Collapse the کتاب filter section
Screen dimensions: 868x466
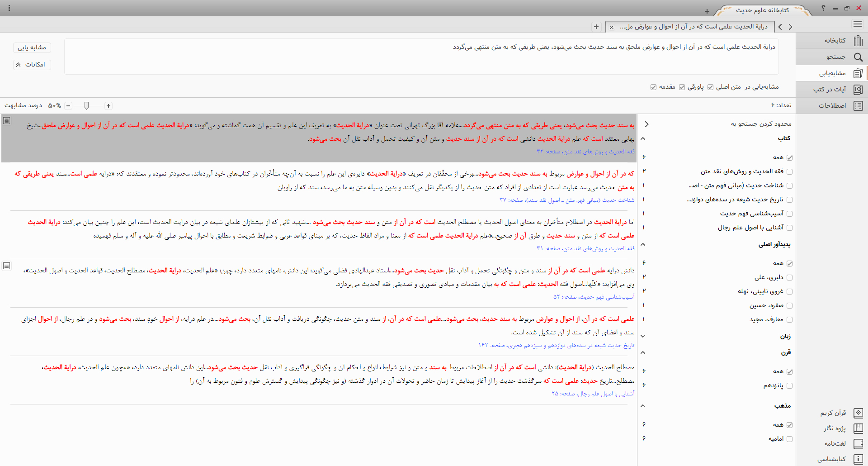click(643, 138)
